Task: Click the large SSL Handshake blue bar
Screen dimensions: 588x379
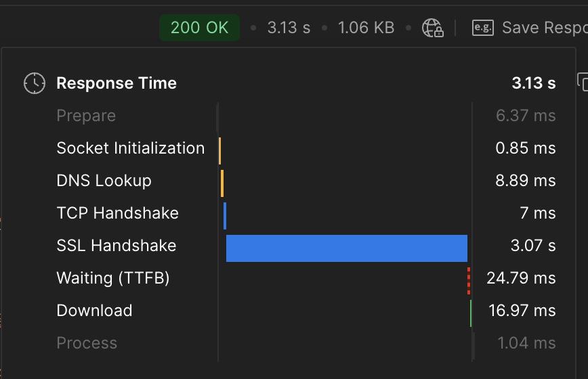Action: pyautogui.click(x=347, y=248)
